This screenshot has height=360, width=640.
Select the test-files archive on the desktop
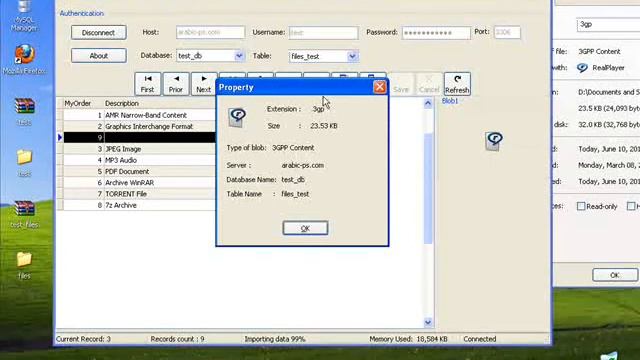(24, 215)
